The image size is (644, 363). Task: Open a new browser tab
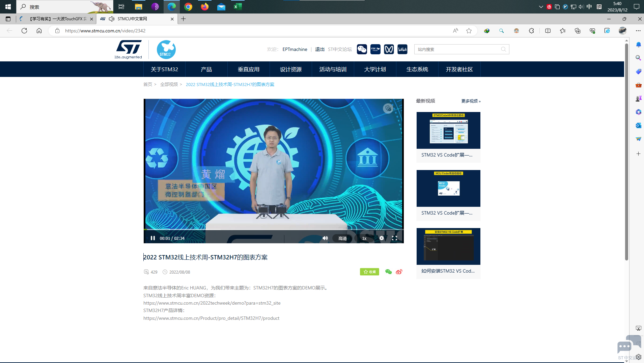pyautogui.click(x=184, y=19)
